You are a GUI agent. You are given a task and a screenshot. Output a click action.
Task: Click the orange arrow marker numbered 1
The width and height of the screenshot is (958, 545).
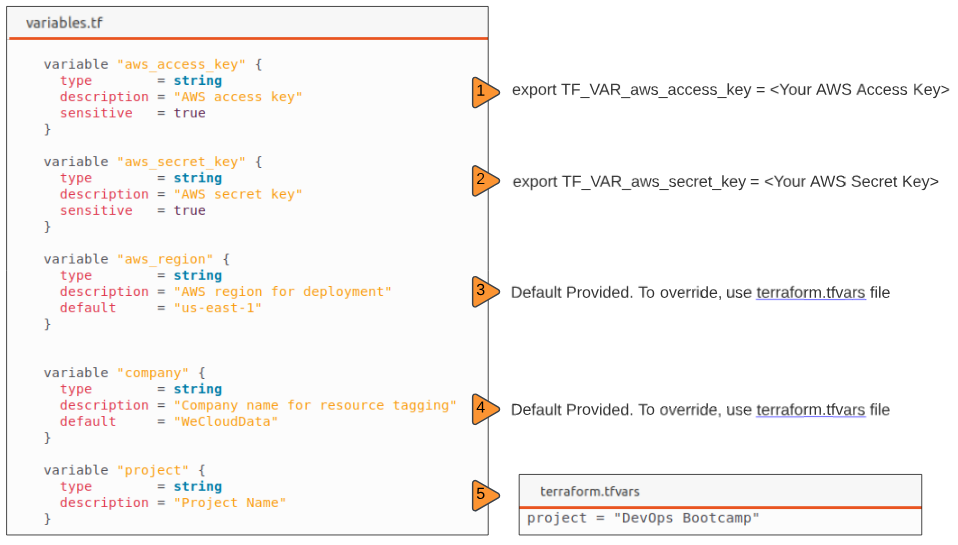484,92
